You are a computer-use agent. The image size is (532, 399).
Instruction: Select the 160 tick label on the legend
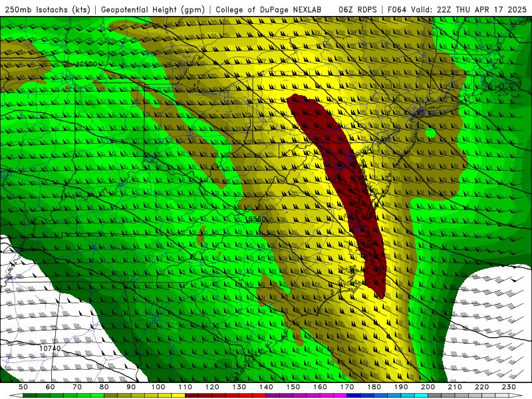(320, 387)
